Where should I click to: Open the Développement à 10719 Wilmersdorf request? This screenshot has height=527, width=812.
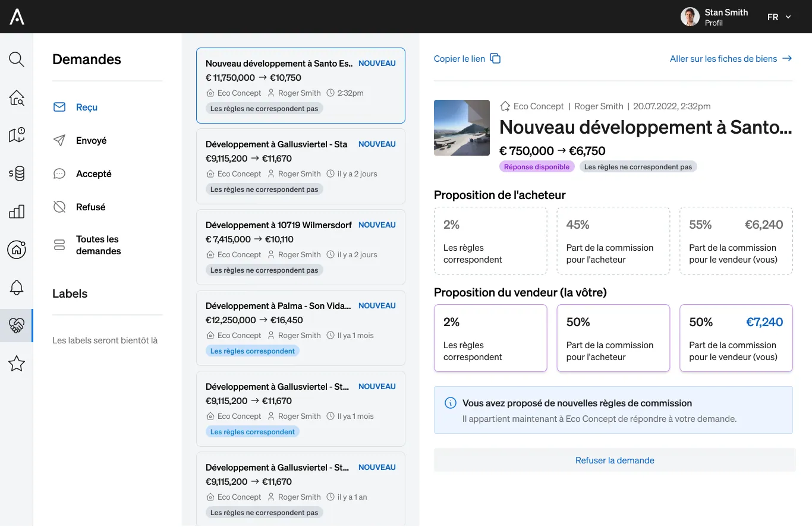tap(301, 247)
